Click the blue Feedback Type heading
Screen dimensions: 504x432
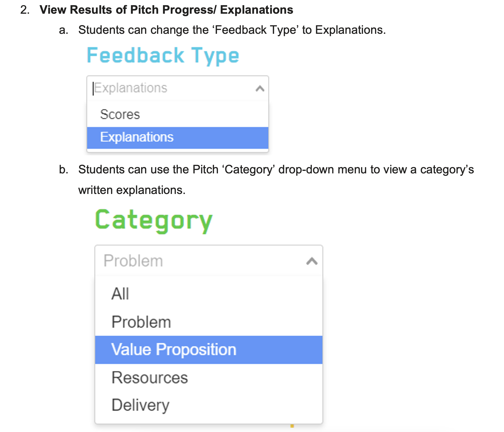[x=163, y=55]
